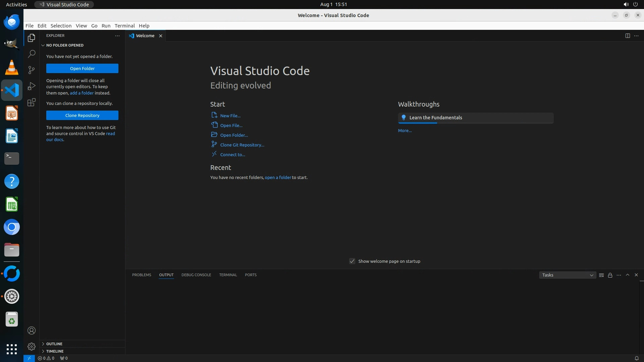This screenshot has height=362, width=644.
Task: Click the split editor right icon
Action: pyautogui.click(x=628, y=36)
